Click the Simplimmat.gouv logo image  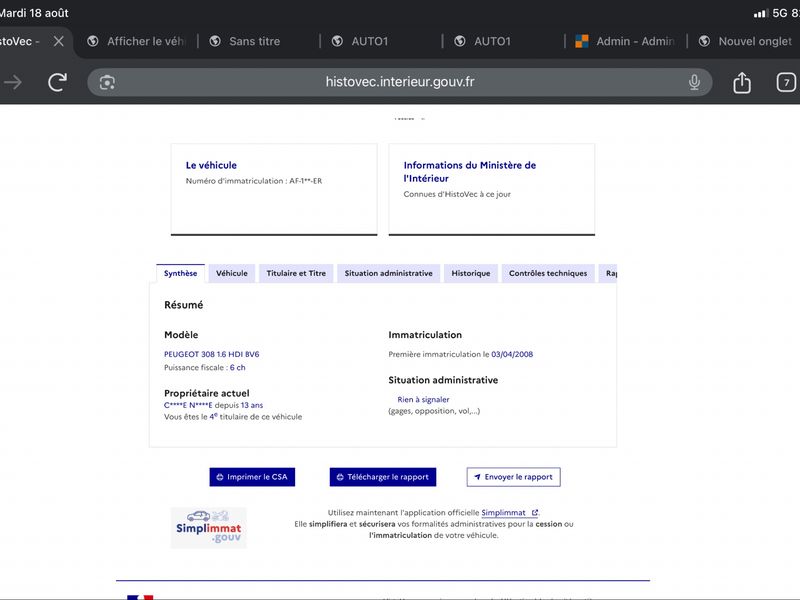pos(209,528)
